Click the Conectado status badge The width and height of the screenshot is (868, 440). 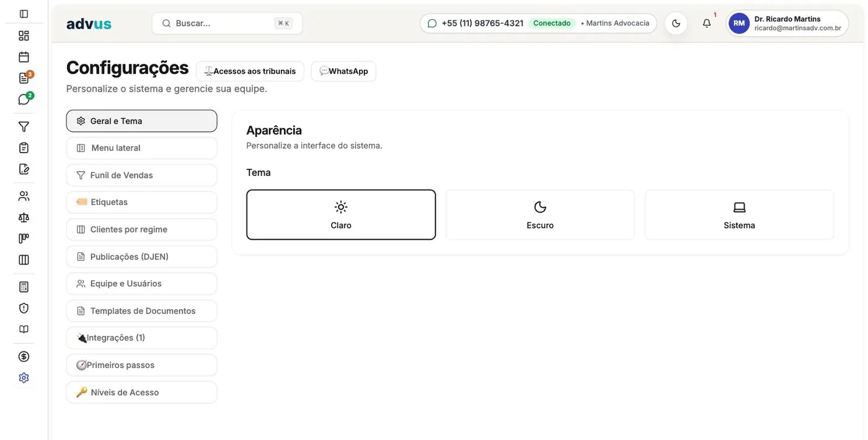click(552, 24)
